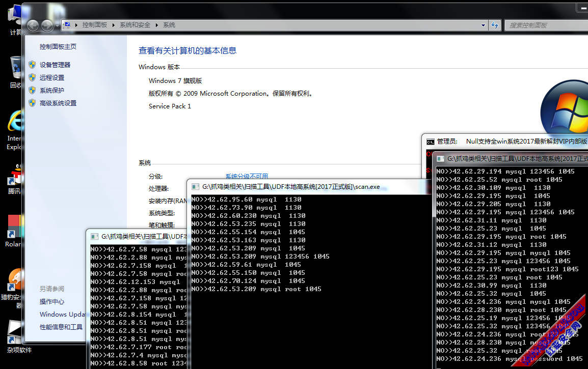Viewport: 588px width, 369px height.
Task: Click the computer icon in the address bar
Action: [x=67, y=25]
